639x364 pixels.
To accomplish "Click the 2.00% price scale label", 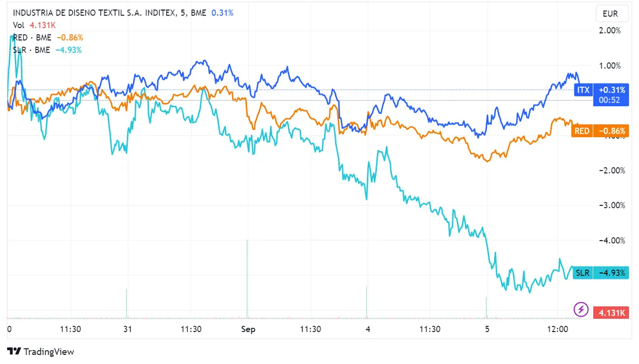I will 611,30.
